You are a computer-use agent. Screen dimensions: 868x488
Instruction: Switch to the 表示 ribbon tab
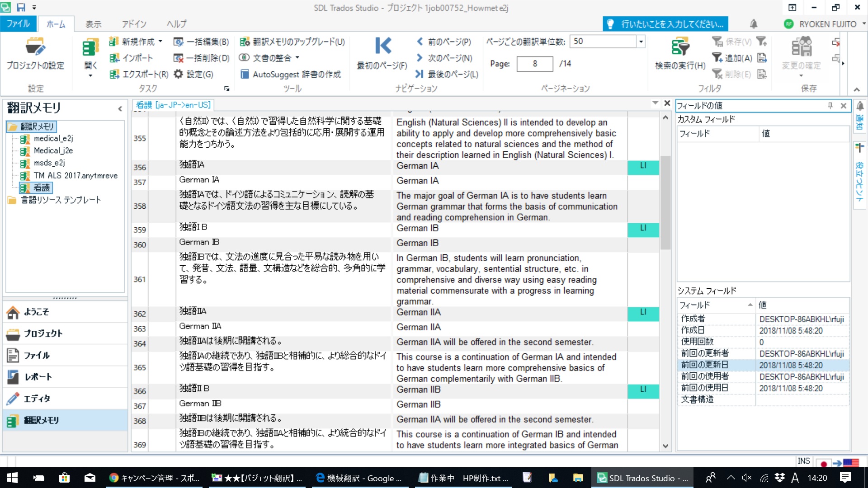pyautogui.click(x=93, y=24)
